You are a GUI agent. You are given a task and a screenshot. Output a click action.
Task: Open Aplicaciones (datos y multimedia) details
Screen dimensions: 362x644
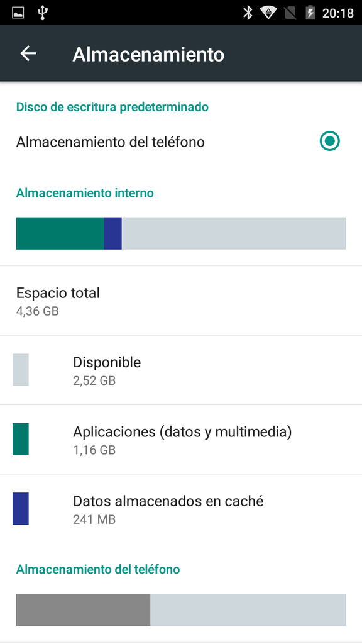pos(181,440)
